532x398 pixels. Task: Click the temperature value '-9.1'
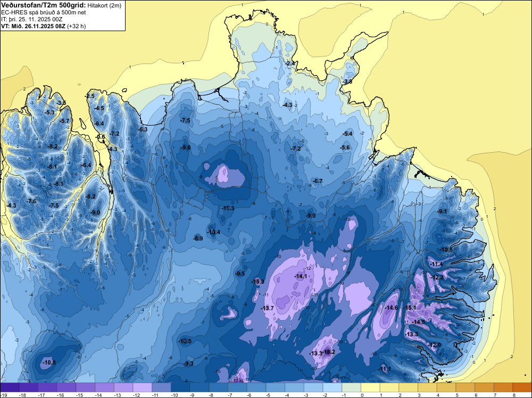click(442, 211)
